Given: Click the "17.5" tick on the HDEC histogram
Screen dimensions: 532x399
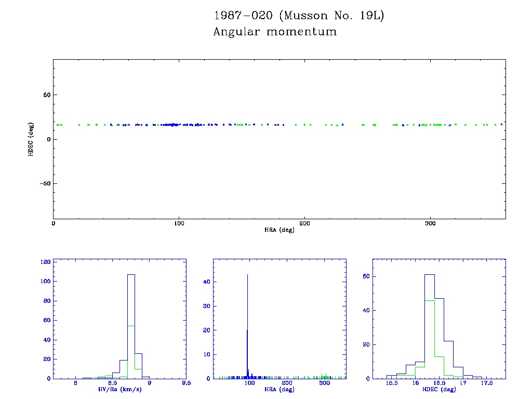Looking at the screenshot, I should [486, 383].
